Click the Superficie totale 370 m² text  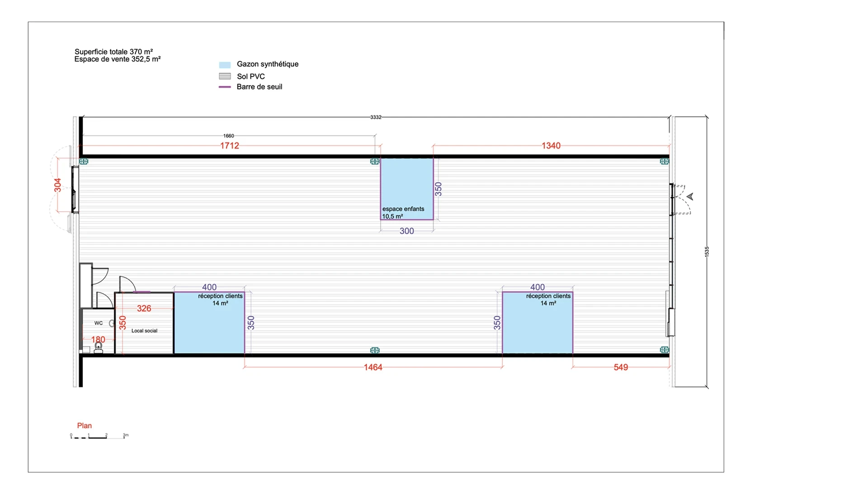coord(113,52)
